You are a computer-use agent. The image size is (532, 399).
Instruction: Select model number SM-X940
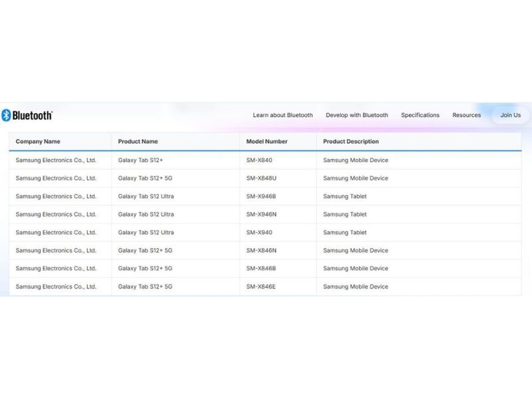click(x=259, y=232)
